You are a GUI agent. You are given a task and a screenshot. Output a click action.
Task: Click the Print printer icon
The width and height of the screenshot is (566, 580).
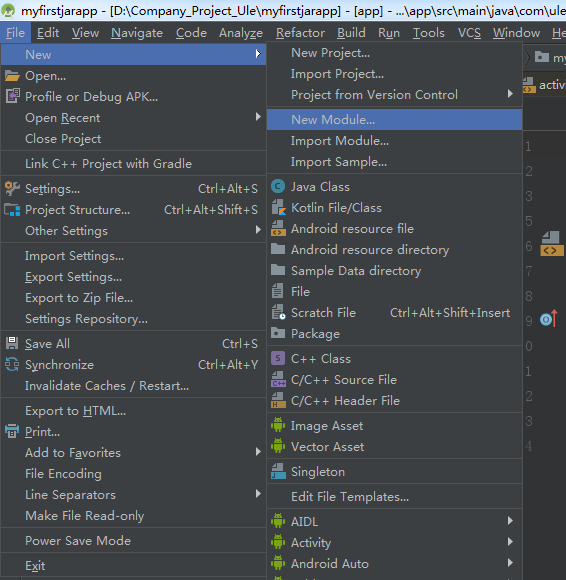[12, 431]
